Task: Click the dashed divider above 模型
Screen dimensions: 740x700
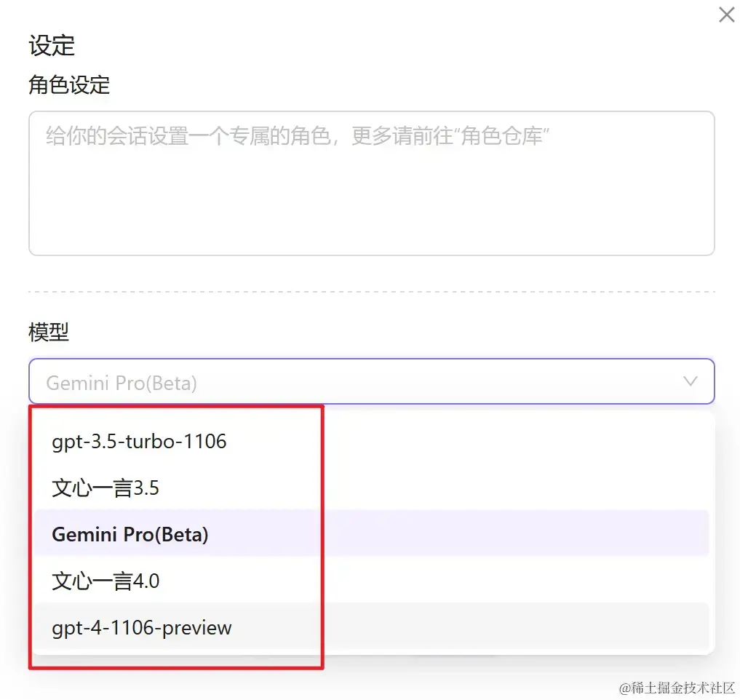Action: coord(371,292)
